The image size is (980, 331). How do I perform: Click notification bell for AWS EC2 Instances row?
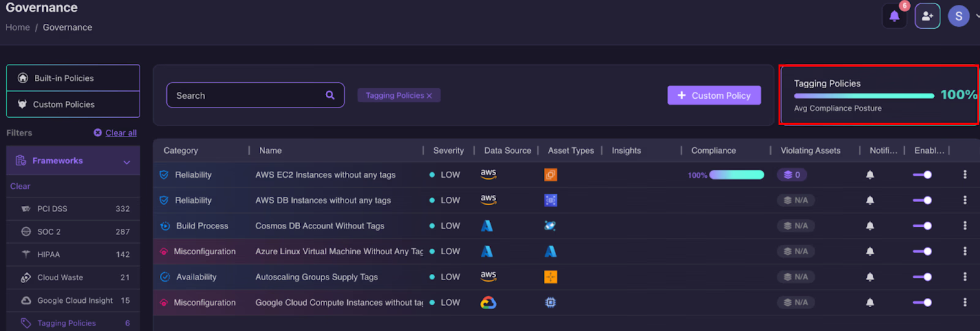coord(870,175)
